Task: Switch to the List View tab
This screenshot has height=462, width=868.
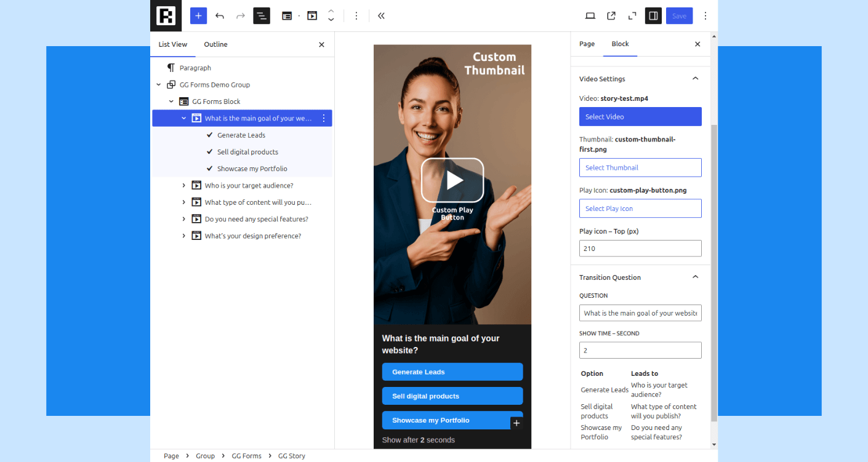Action: 173,44
